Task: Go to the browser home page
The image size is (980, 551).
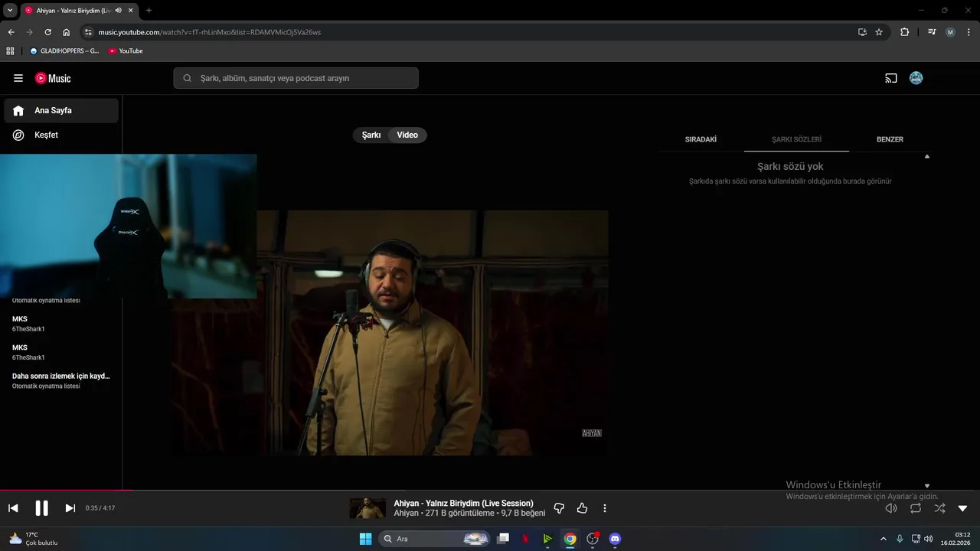Action: [x=67, y=32]
